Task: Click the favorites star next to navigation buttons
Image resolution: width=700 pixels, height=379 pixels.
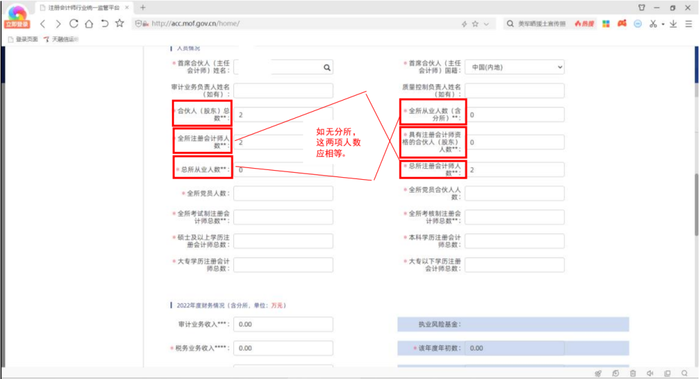Action: pos(120,23)
